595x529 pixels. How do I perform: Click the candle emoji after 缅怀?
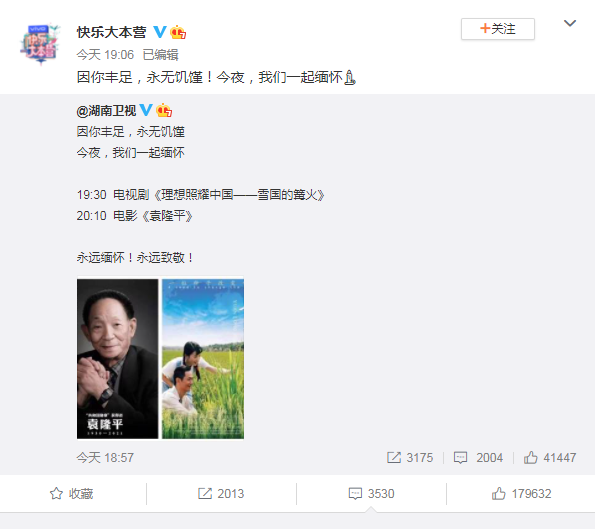coord(349,78)
